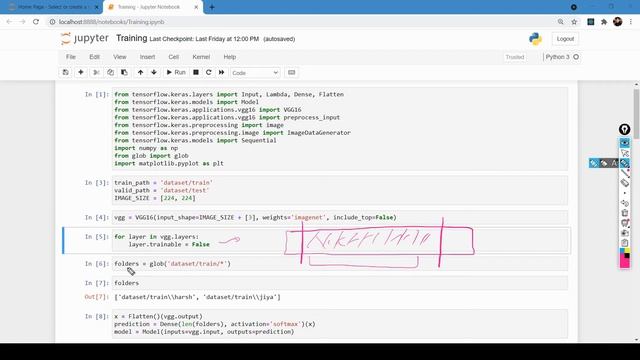Click the Jupyter logo
Viewport: 640px width, 360px height.
[84, 38]
